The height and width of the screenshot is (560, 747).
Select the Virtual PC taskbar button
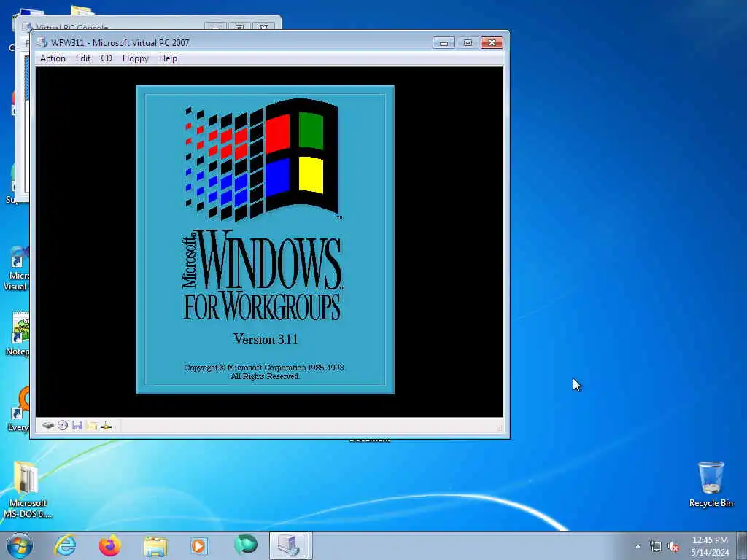point(290,545)
